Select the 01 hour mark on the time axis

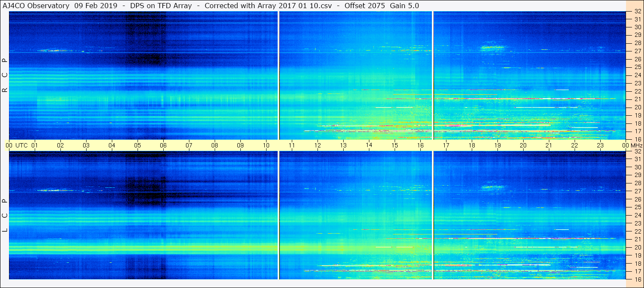(35, 145)
